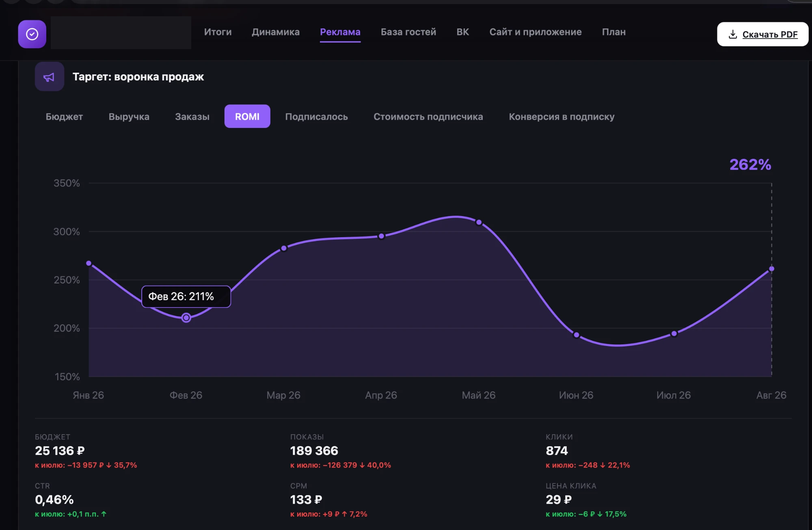The width and height of the screenshot is (812, 530).
Task: Click the 262% current value label
Action: (750, 164)
